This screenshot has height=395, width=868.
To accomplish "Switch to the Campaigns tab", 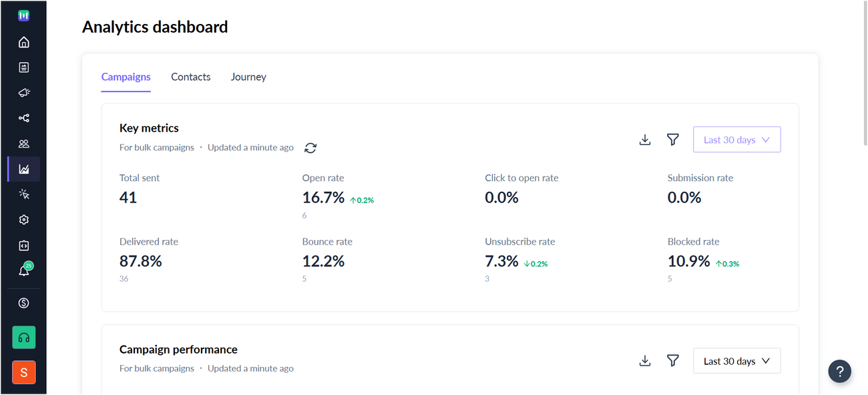I will tap(126, 77).
